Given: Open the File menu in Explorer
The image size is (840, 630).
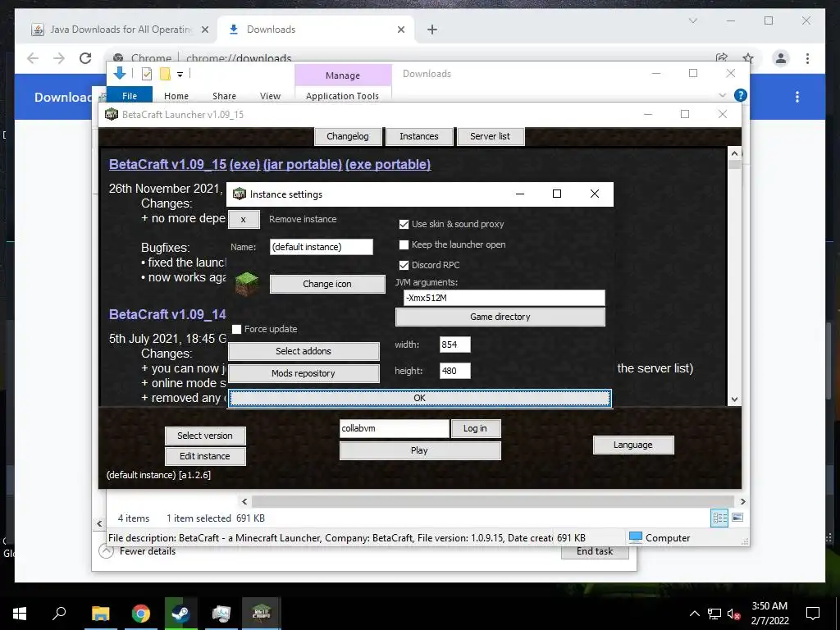Looking at the screenshot, I should [x=130, y=95].
